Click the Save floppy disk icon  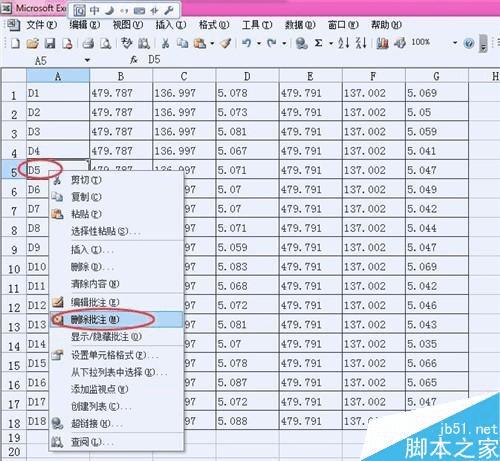pos(50,43)
